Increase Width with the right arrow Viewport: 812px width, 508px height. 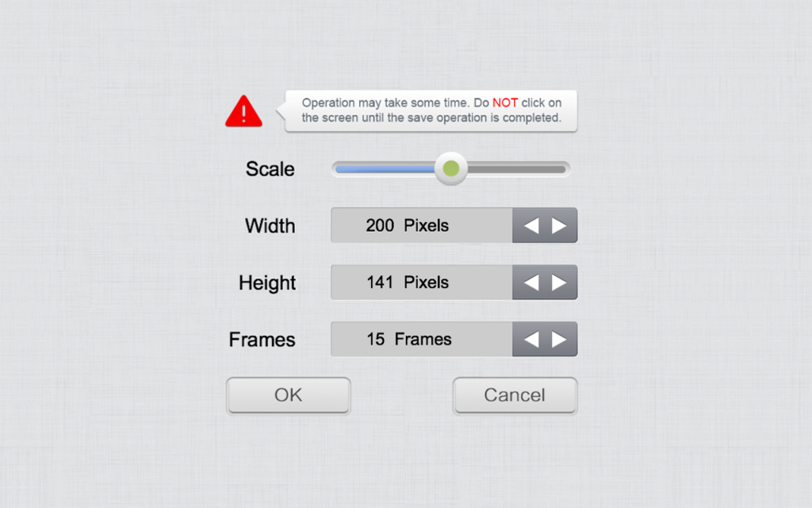coord(559,225)
